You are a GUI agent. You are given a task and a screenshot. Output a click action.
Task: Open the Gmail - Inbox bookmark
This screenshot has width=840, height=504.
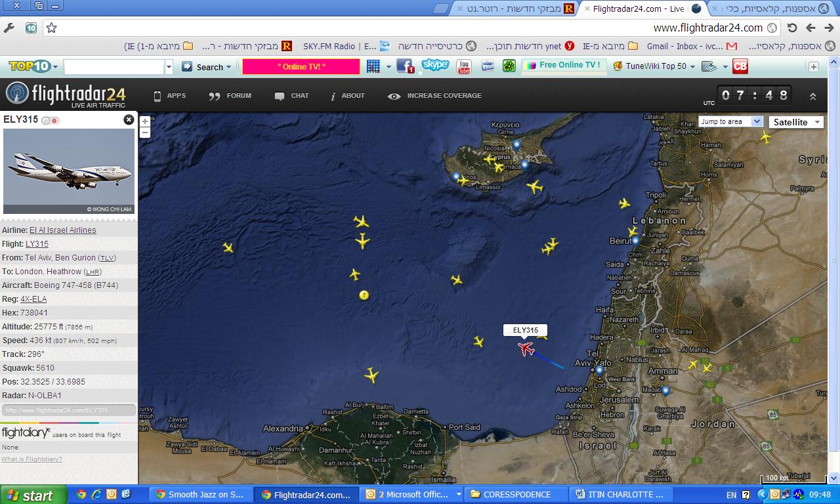click(x=692, y=47)
